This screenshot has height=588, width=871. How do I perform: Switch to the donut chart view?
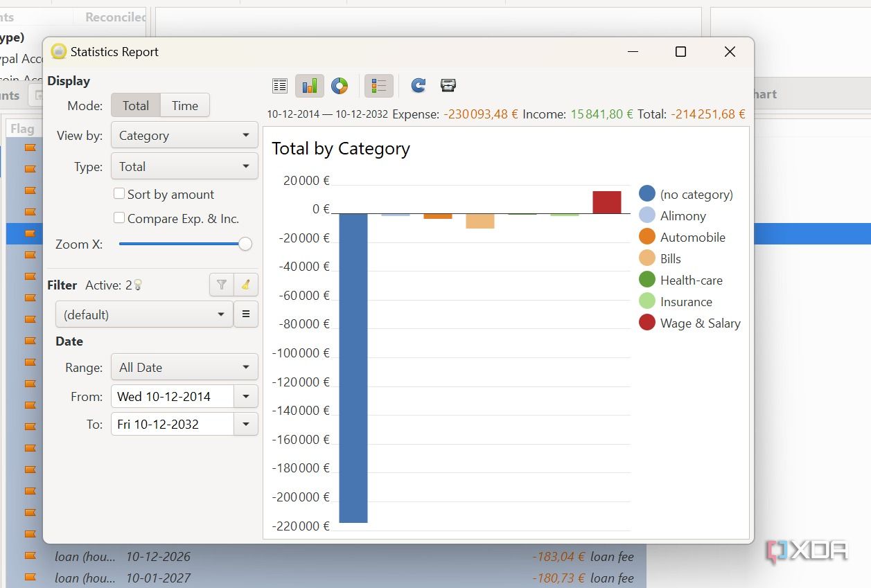340,86
